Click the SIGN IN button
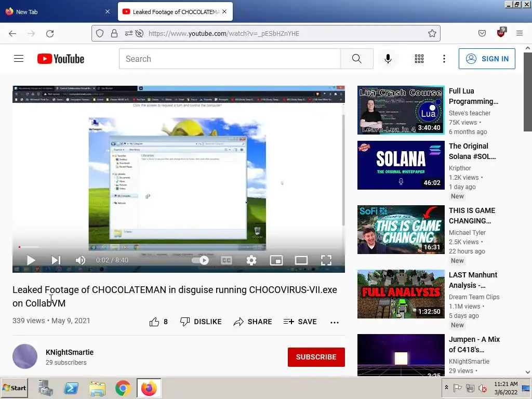 pyautogui.click(x=487, y=59)
